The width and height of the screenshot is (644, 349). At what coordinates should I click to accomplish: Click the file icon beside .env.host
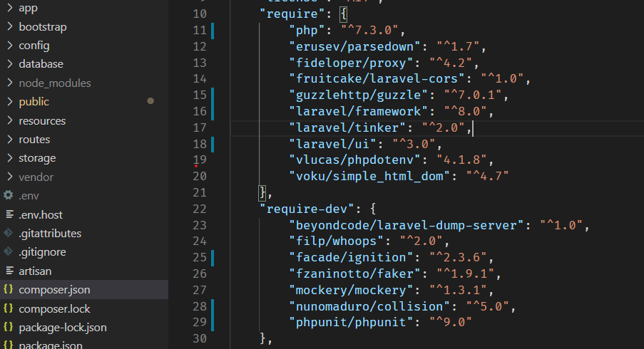click(9, 214)
